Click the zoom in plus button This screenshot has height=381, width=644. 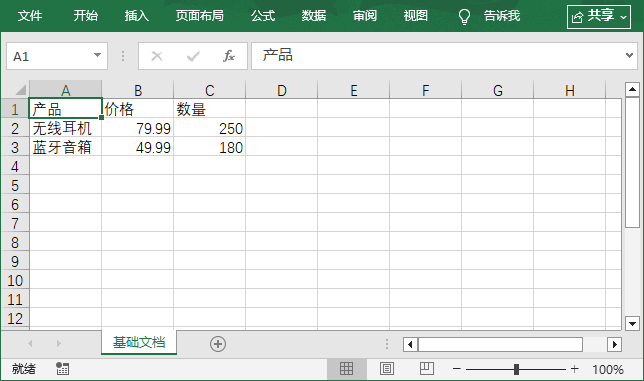[x=575, y=369]
